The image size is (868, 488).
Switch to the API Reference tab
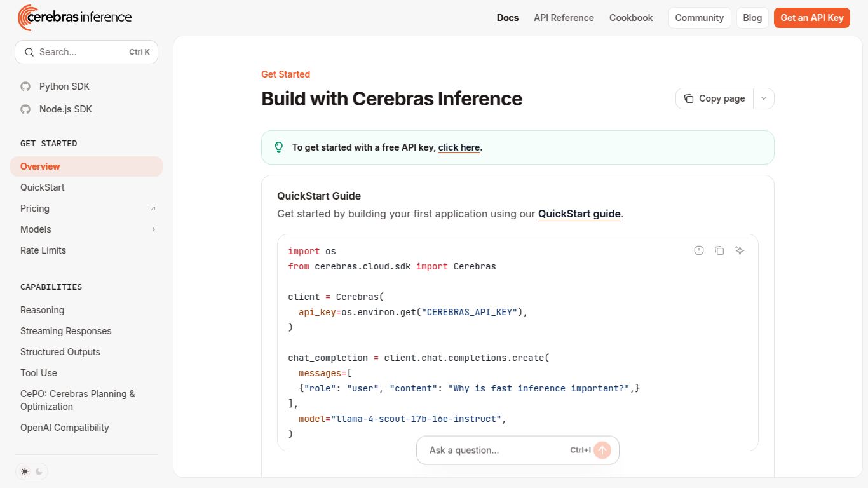(564, 18)
